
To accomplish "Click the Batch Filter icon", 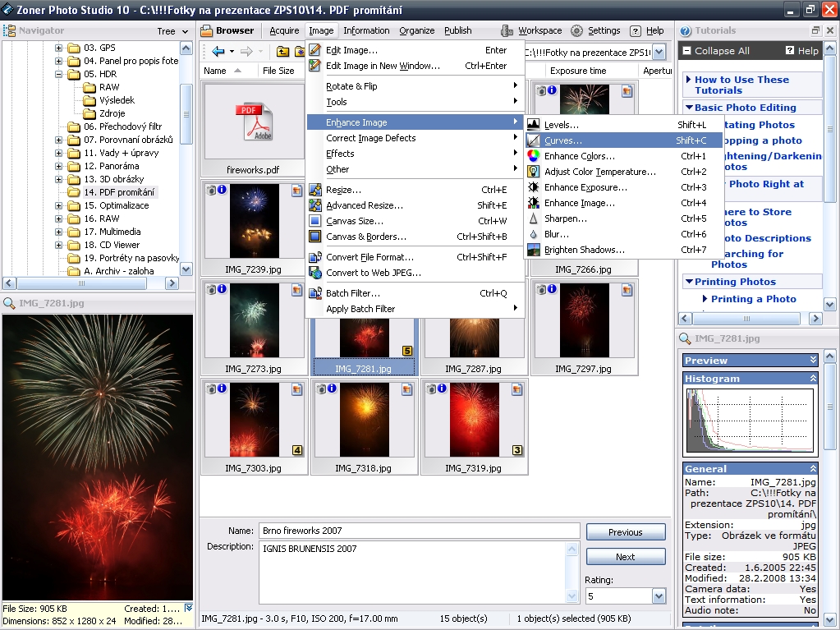I will point(315,293).
